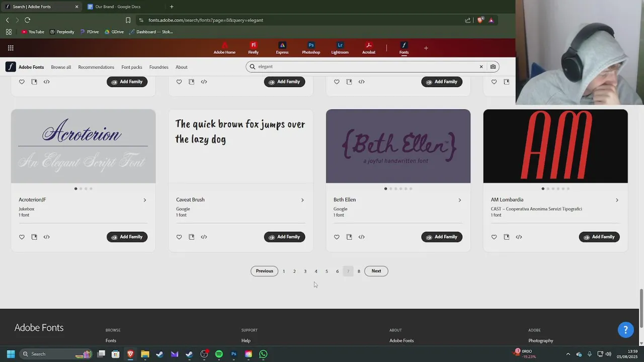Open Acrobat shortcut
Viewport: 644px width, 362px height.
(369, 48)
